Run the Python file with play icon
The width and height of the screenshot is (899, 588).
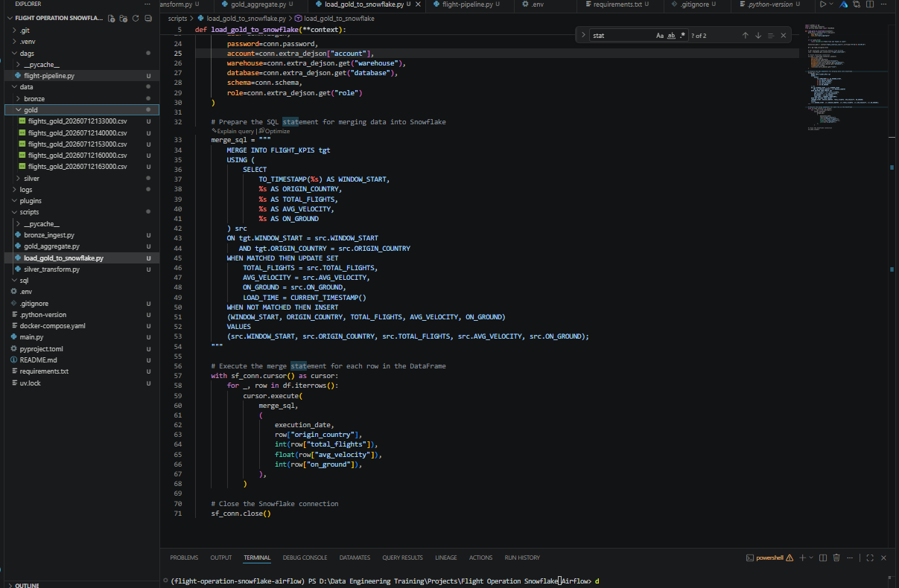tap(823, 4)
